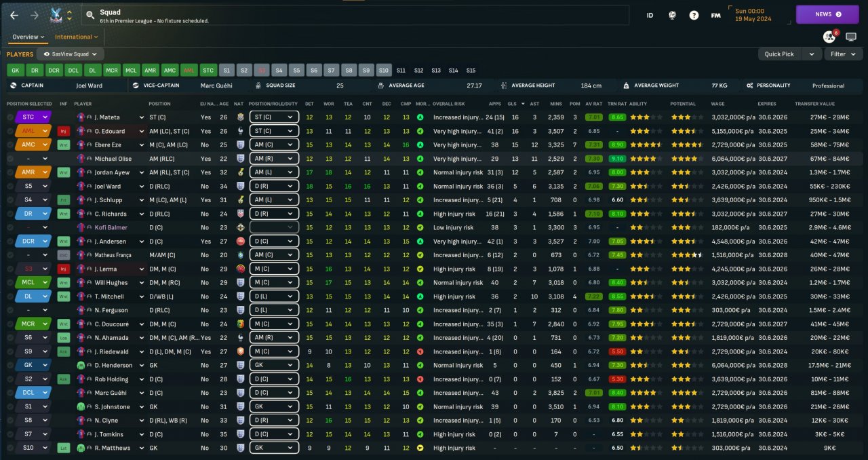The image size is (868, 460).
Task: Open the Overview tab
Action: (x=28, y=37)
